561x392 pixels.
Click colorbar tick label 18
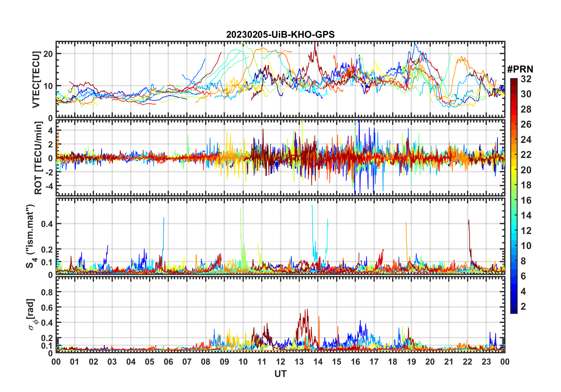(526, 185)
